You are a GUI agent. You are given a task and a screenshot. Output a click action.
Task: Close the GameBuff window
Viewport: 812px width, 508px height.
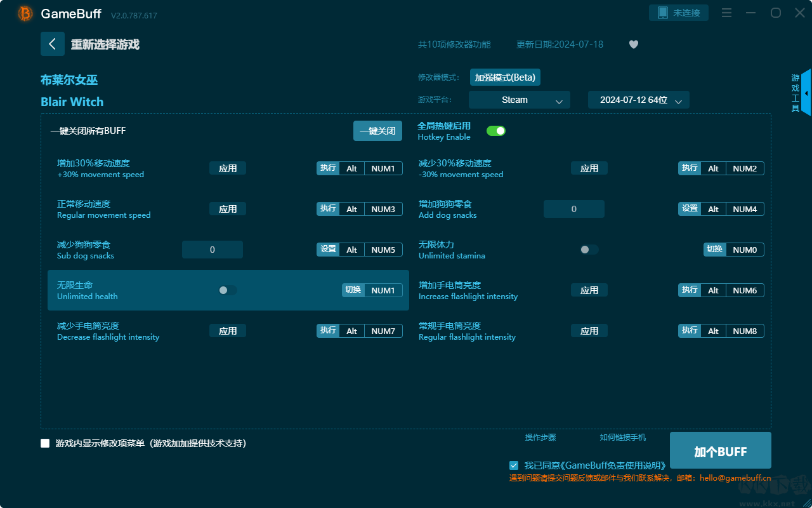point(800,13)
